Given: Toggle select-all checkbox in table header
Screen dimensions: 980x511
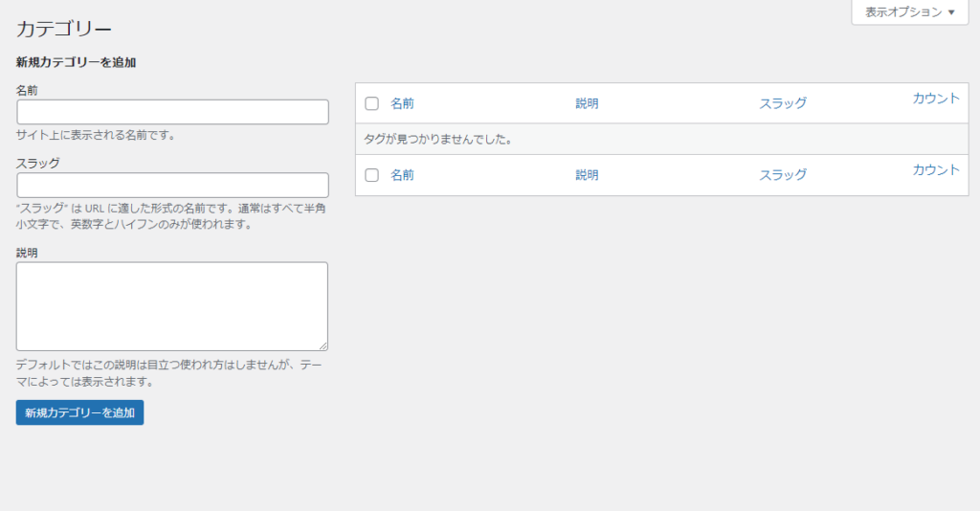Looking at the screenshot, I should pyautogui.click(x=372, y=103).
